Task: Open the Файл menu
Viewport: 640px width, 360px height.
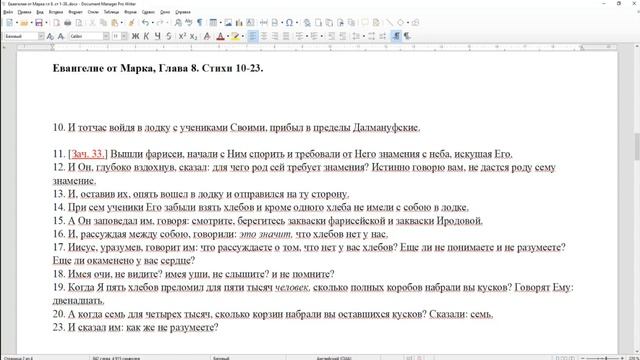Action: point(8,12)
